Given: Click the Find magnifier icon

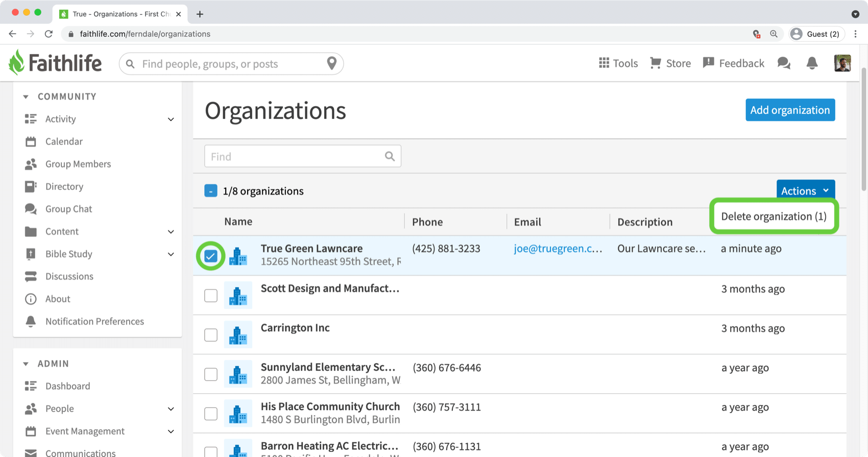Looking at the screenshot, I should (390, 156).
